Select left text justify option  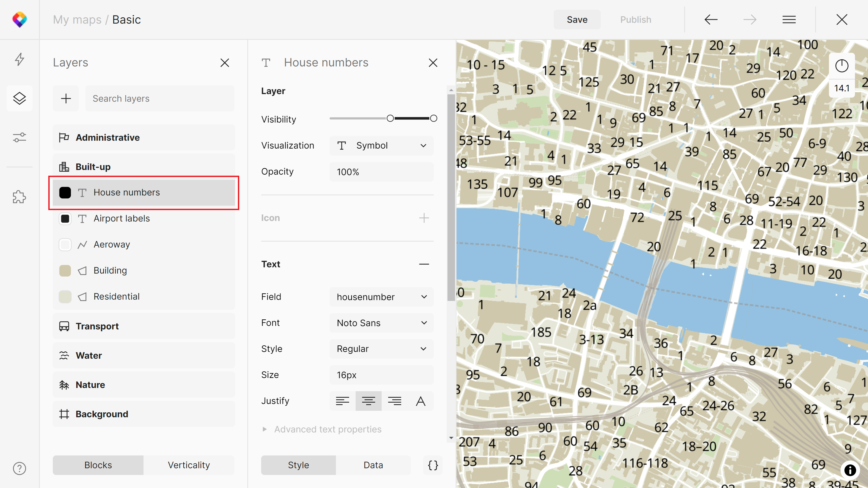(x=342, y=401)
